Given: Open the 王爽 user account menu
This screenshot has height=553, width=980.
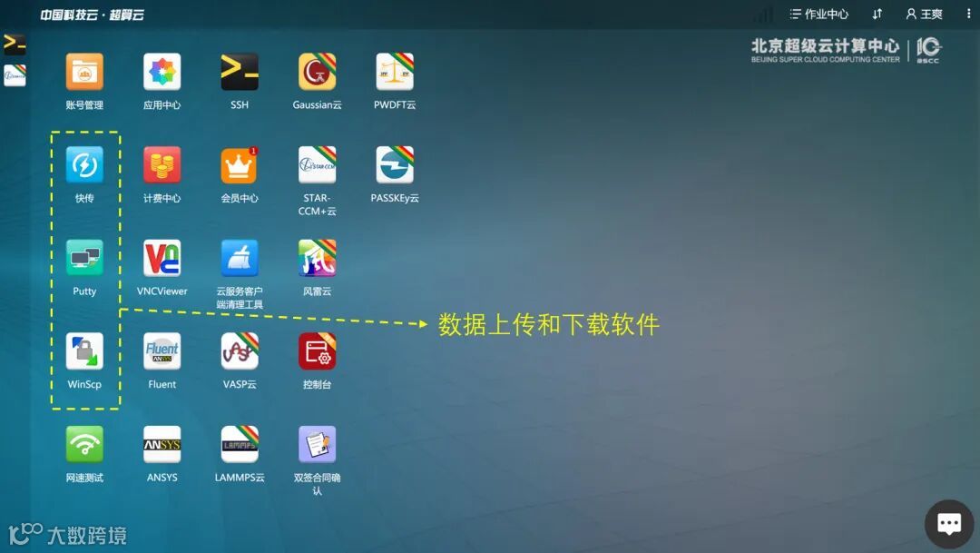Looking at the screenshot, I should point(925,14).
